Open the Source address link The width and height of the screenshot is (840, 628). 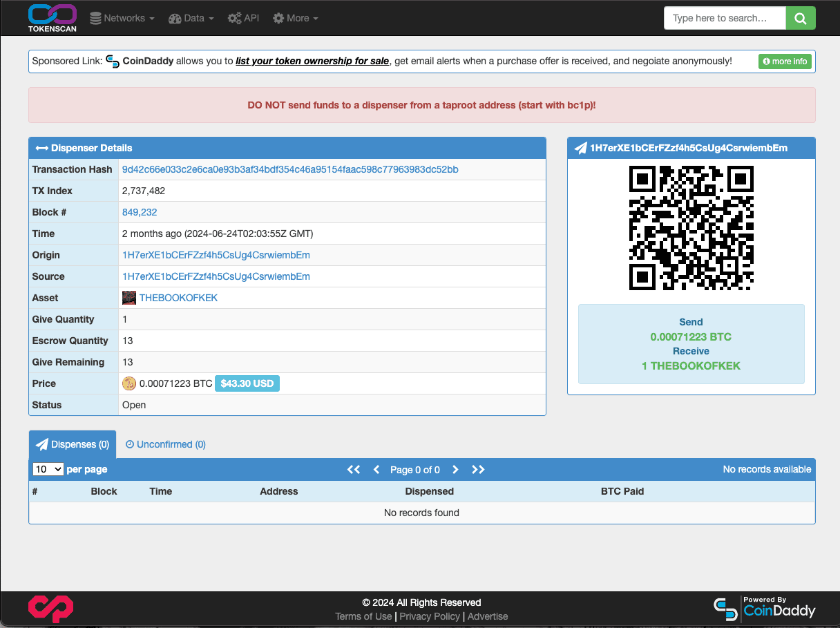coord(216,276)
